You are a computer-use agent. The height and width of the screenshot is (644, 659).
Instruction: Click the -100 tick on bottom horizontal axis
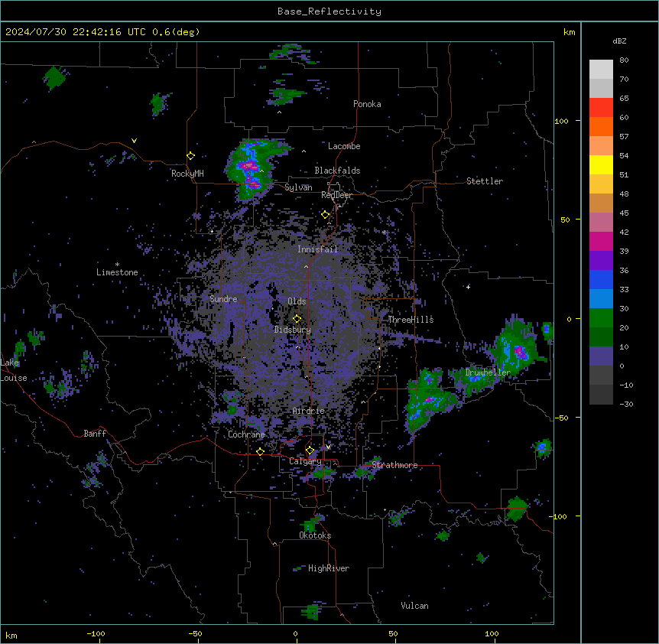click(x=96, y=633)
